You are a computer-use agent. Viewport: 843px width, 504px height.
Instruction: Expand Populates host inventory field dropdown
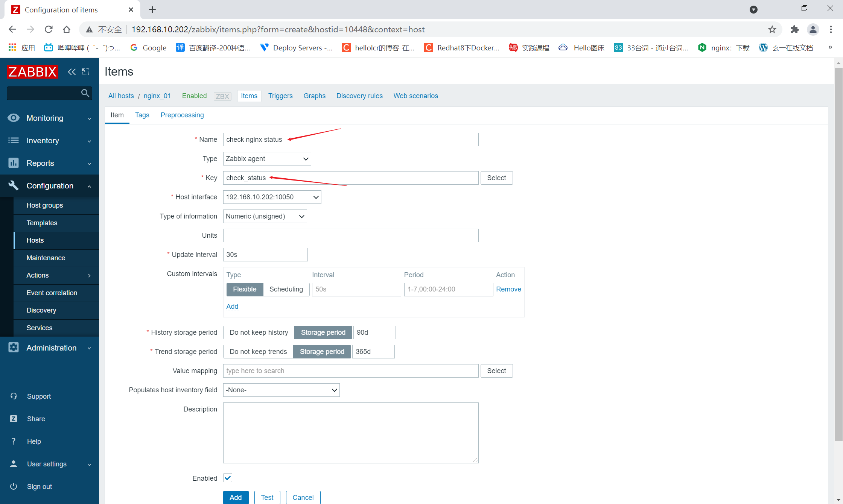281,390
